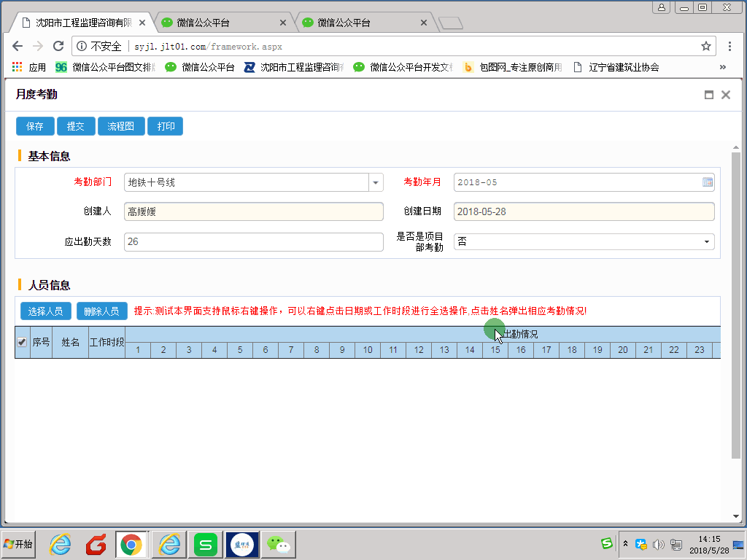Image resolution: width=747 pixels, height=560 pixels.
Task: Bookmark this page with the star icon
Action: [706, 47]
